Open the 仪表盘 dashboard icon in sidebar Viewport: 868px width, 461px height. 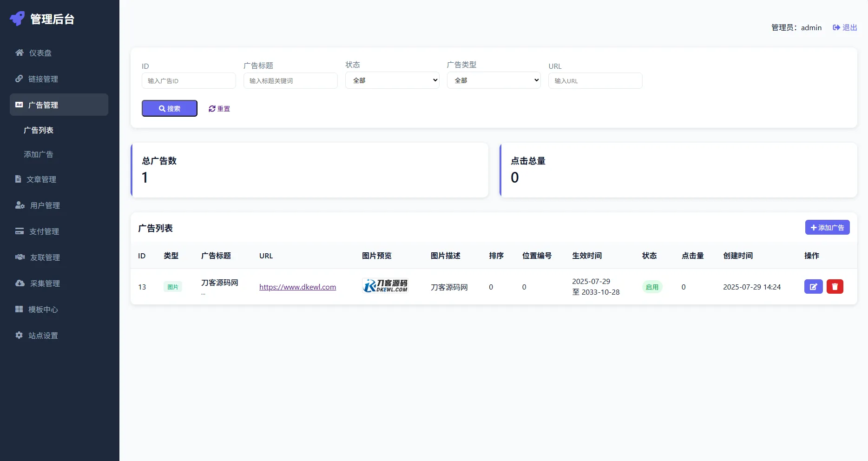(19, 53)
